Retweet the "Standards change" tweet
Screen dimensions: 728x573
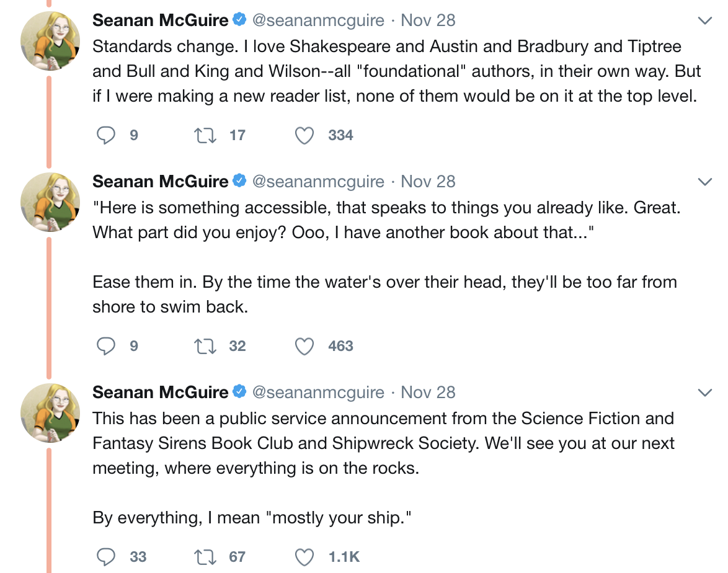click(x=205, y=135)
